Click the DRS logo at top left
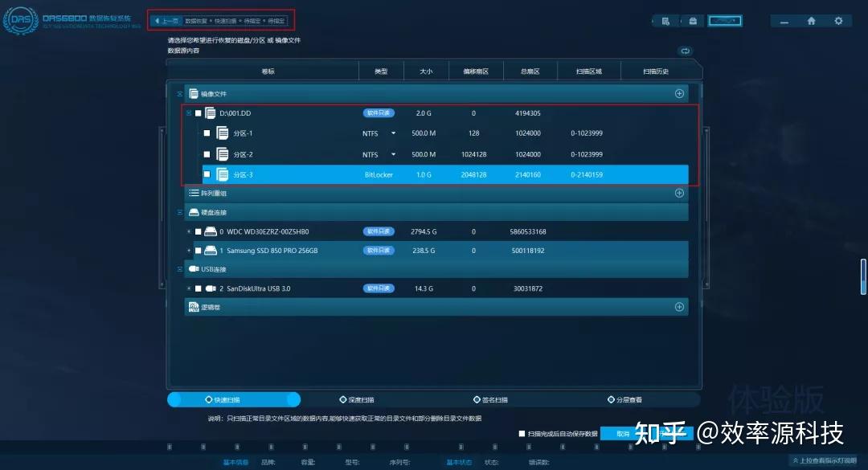This screenshot has height=470, width=868. [21, 20]
